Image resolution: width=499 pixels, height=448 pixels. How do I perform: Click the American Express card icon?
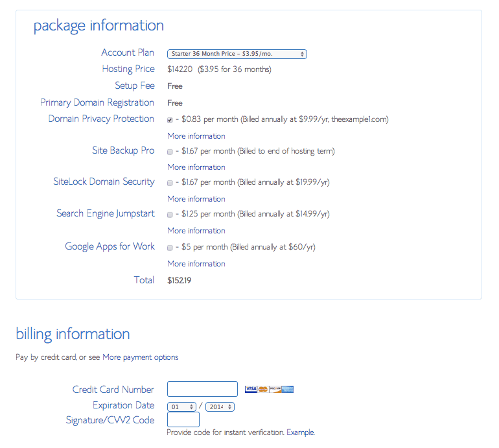(288, 389)
